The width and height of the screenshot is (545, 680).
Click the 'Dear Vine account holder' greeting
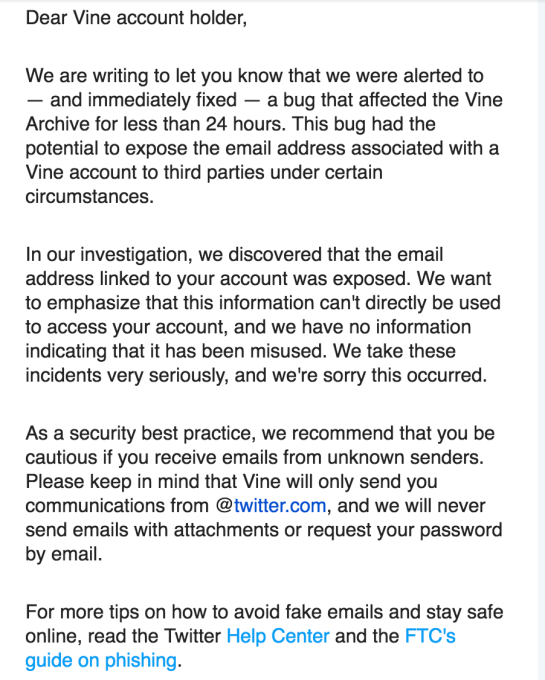tap(136, 18)
